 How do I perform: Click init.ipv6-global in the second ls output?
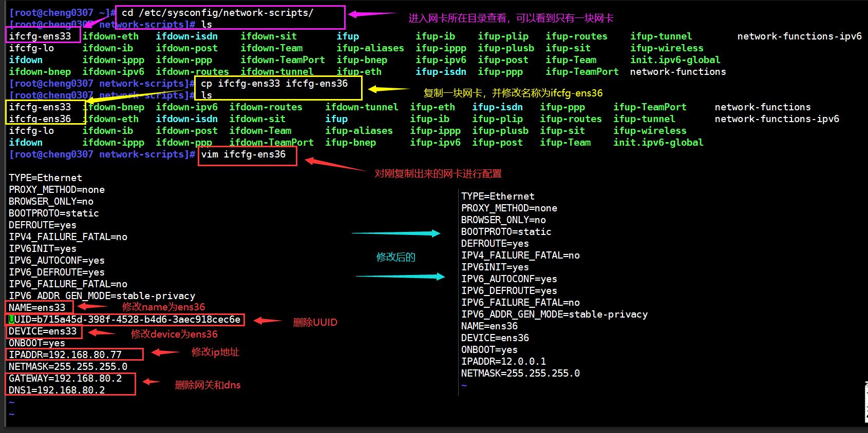[x=658, y=142]
